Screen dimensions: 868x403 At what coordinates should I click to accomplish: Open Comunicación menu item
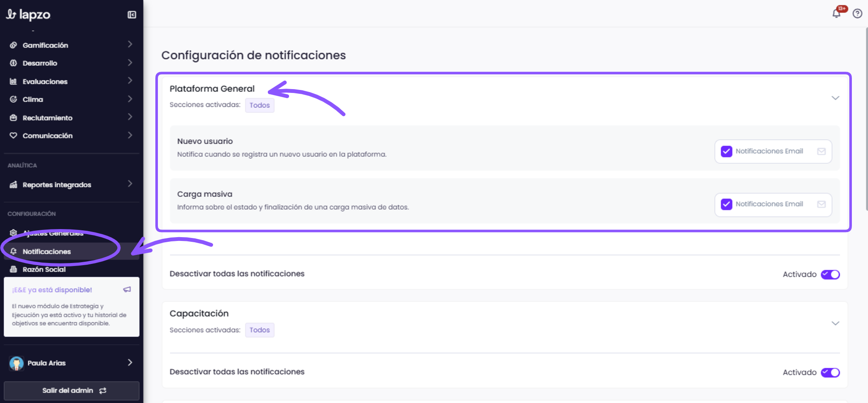[x=71, y=136]
